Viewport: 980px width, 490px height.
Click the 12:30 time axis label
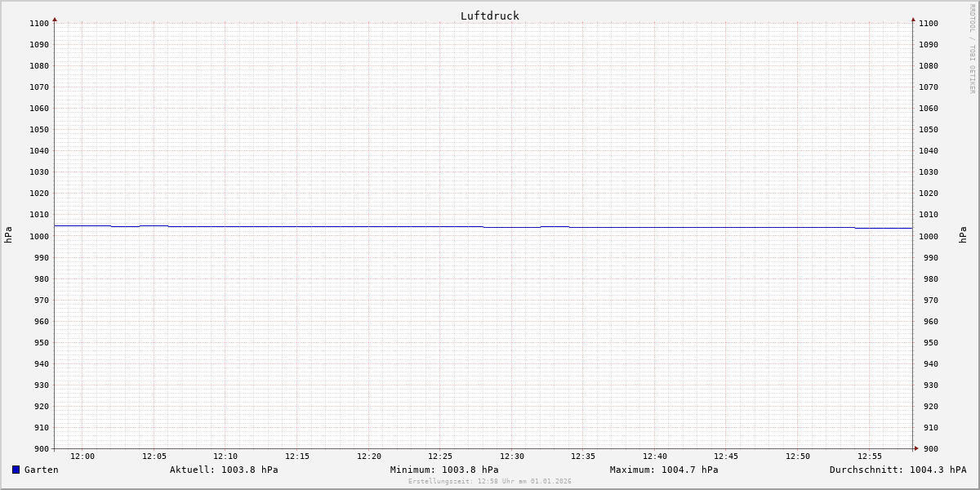tap(512, 457)
